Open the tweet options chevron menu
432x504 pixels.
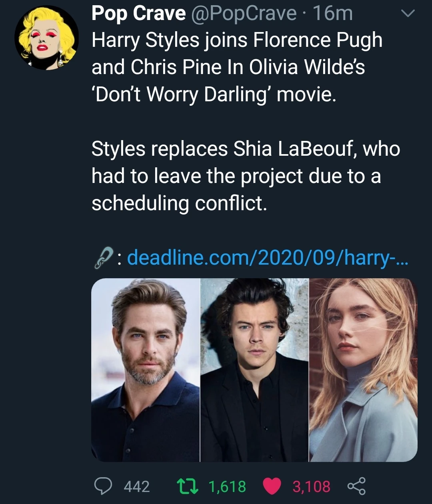coord(408,14)
